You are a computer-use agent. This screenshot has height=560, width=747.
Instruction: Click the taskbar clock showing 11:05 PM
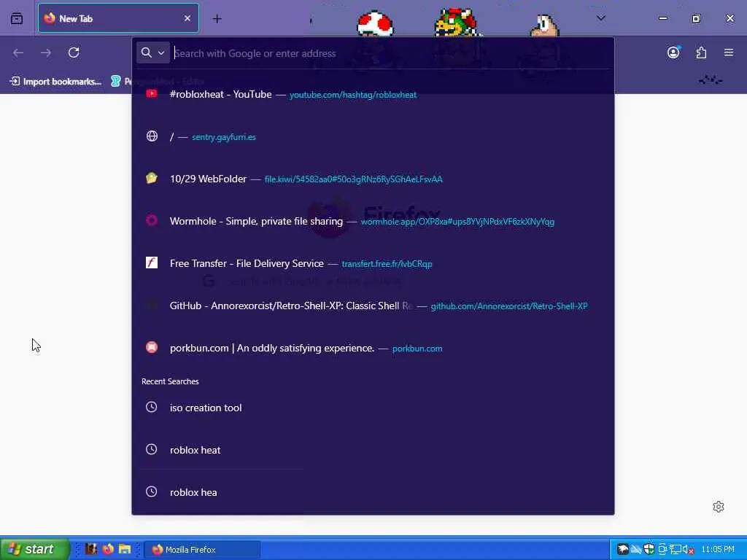click(718, 550)
